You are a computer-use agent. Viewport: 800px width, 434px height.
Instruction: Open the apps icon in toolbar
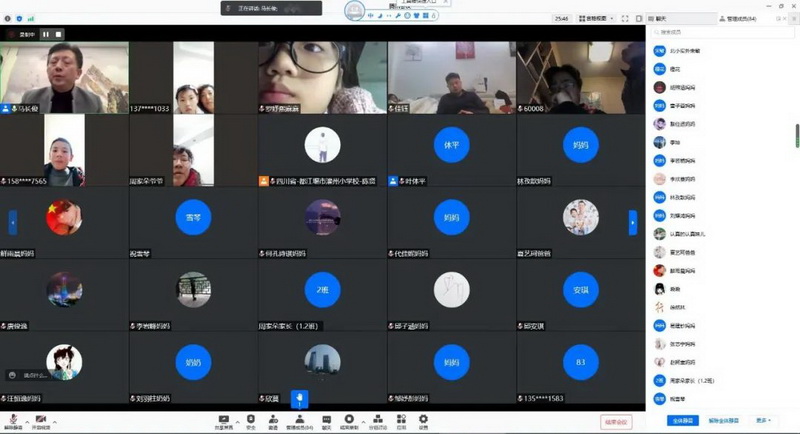401,419
